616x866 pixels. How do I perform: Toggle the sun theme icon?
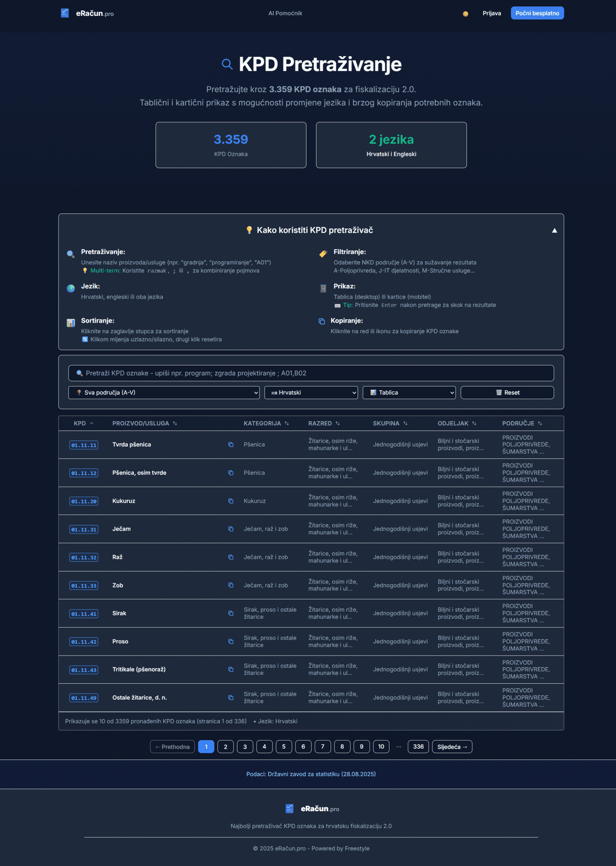tap(465, 13)
